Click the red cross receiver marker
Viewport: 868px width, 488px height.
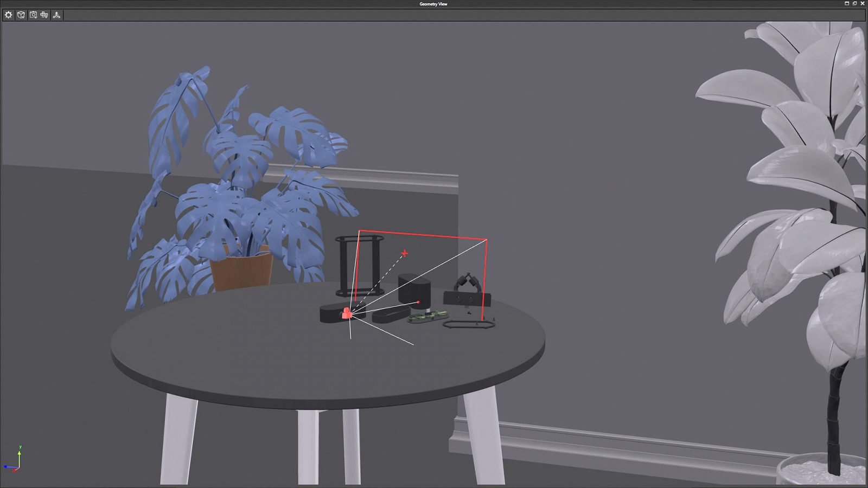click(x=404, y=252)
